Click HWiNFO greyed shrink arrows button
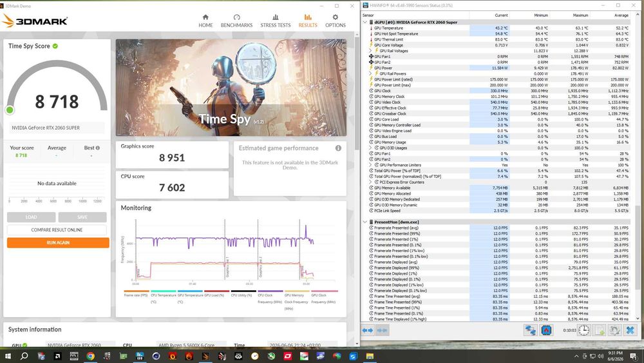 point(382,330)
